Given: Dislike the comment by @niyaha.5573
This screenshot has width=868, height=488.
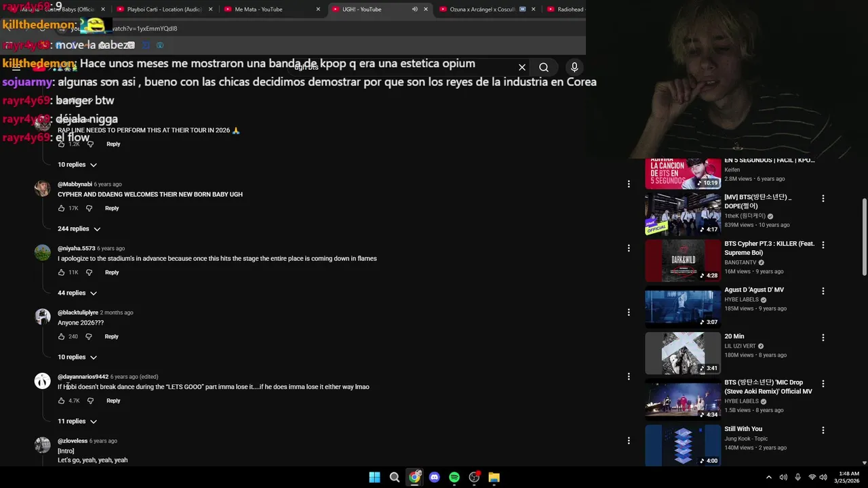Looking at the screenshot, I should coord(89,272).
